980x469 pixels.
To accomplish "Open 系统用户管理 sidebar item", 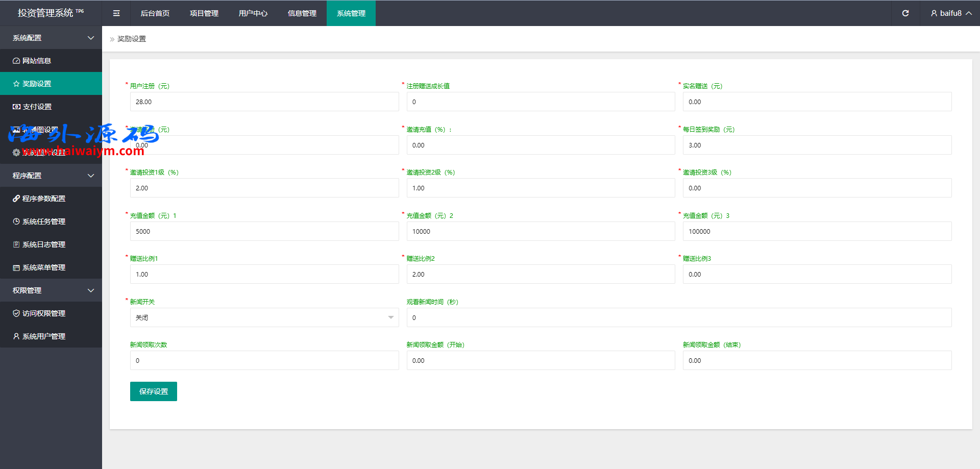I will [x=43, y=336].
